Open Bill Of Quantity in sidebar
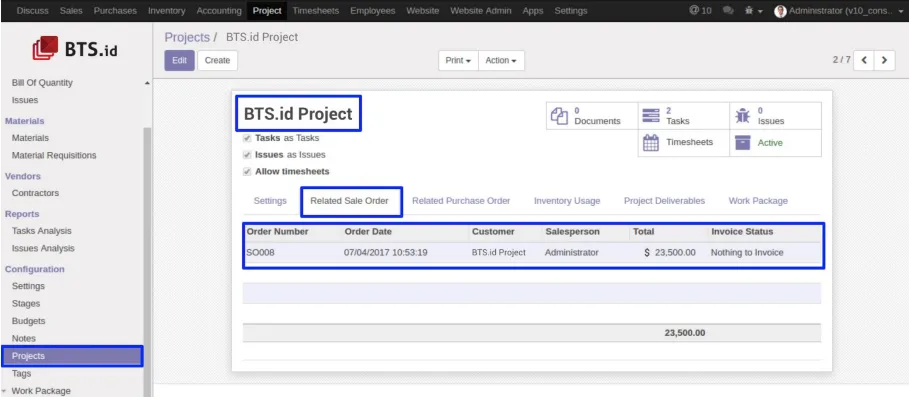The width and height of the screenshot is (909, 397). tap(42, 83)
